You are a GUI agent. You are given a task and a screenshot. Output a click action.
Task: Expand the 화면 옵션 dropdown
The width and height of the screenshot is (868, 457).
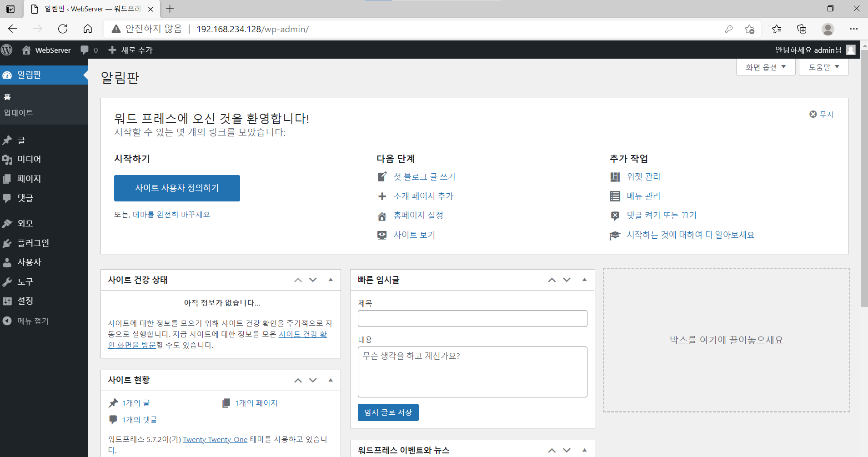tap(766, 67)
